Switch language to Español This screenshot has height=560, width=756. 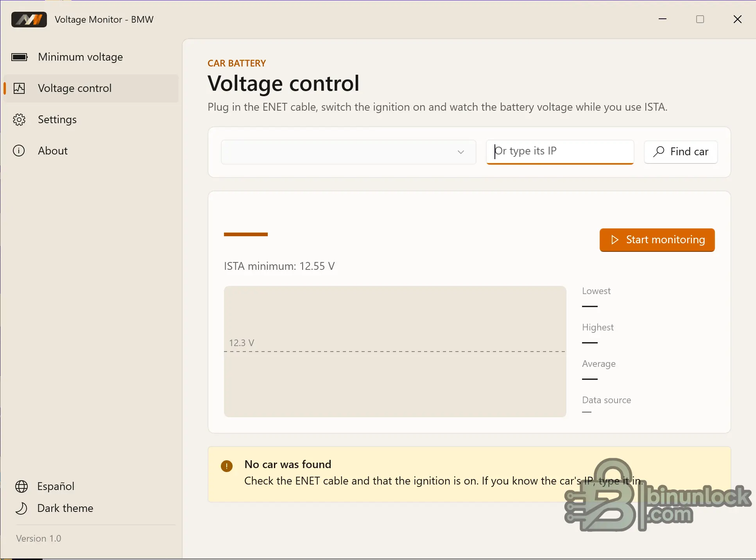pos(56,486)
